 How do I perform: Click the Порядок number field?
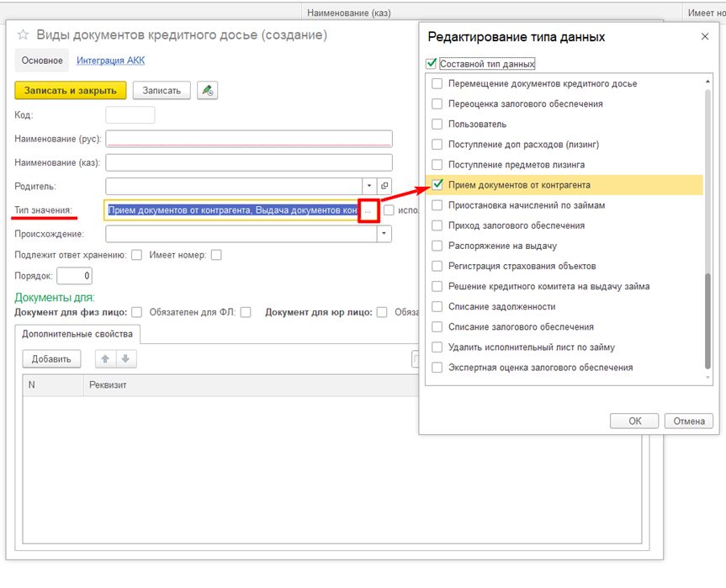click(x=75, y=276)
